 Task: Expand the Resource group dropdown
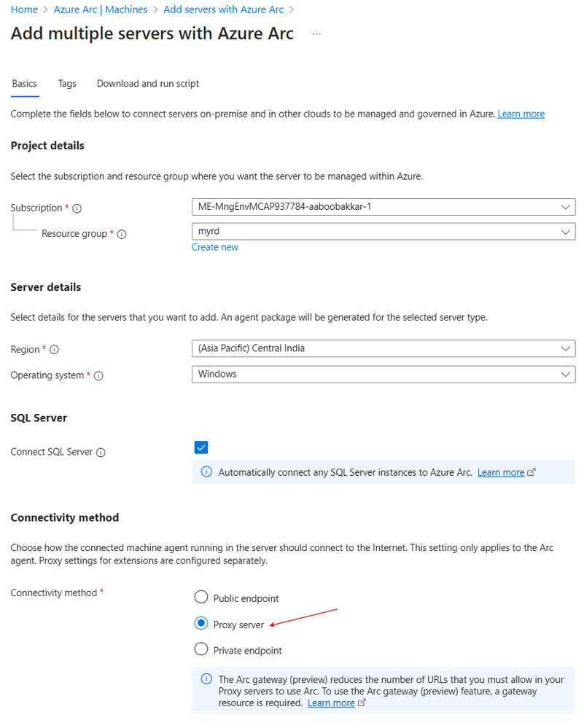(383, 232)
